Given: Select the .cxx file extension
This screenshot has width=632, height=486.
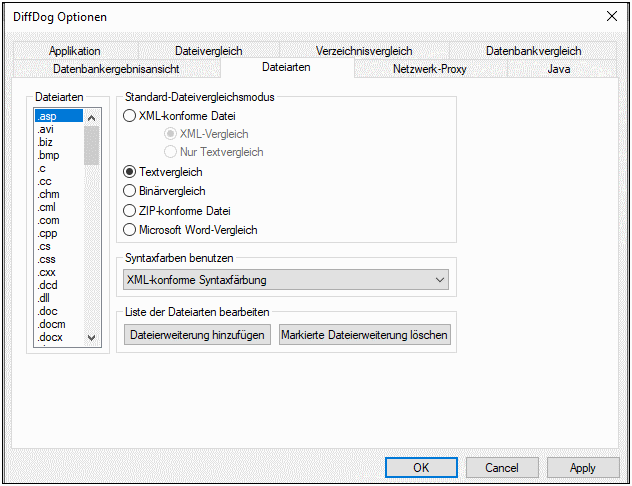Looking at the screenshot, I should click(x=59, y=272).
